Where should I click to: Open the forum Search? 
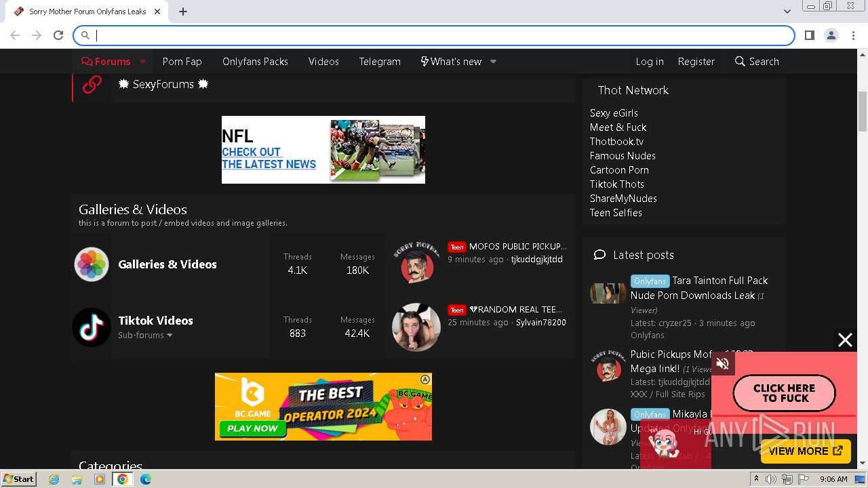pyautogui.click(x=757, y=61)
